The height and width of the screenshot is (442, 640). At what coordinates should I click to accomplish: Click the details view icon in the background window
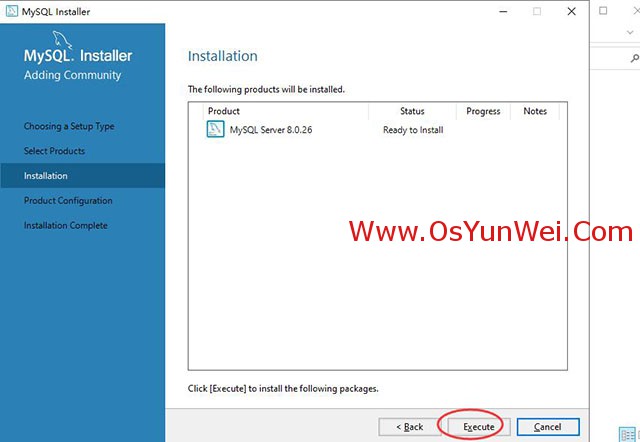pyautogui.click(x=627, y=434)
